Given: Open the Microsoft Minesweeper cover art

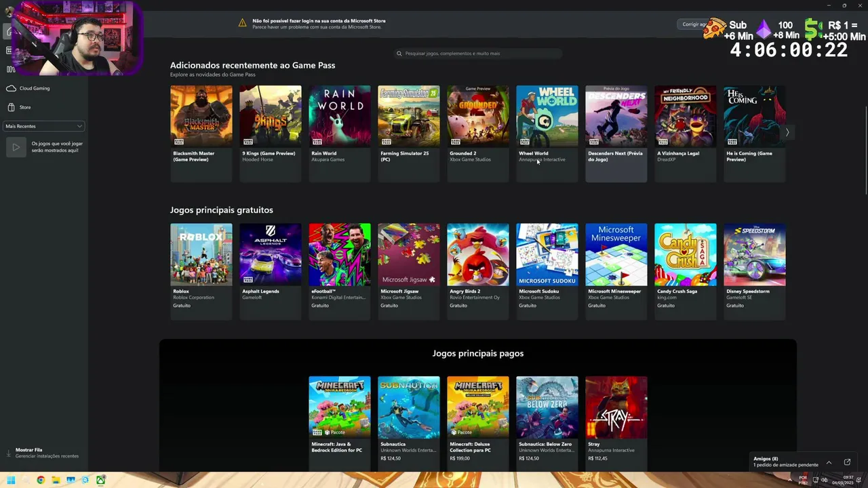Looking at the screenshot, I should 616,254.
